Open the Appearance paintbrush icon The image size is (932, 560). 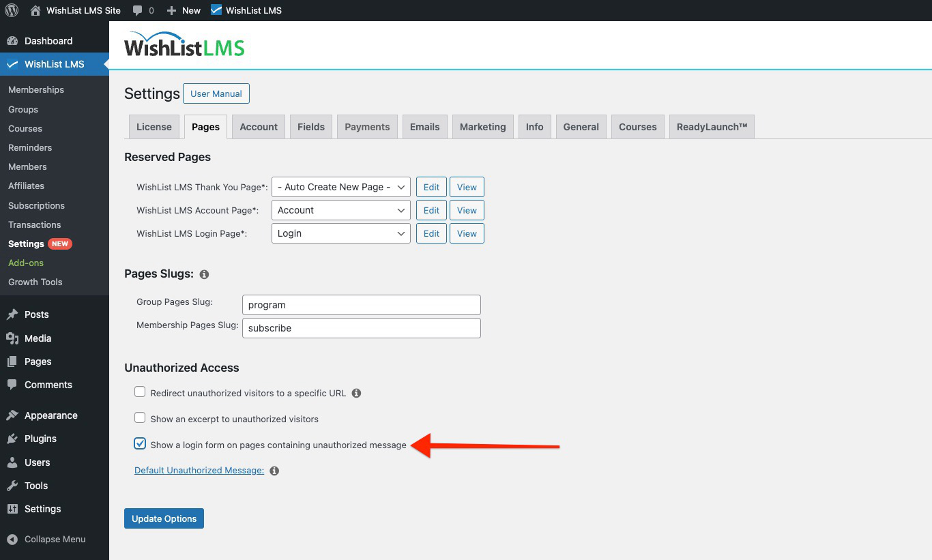pos(14,415)
